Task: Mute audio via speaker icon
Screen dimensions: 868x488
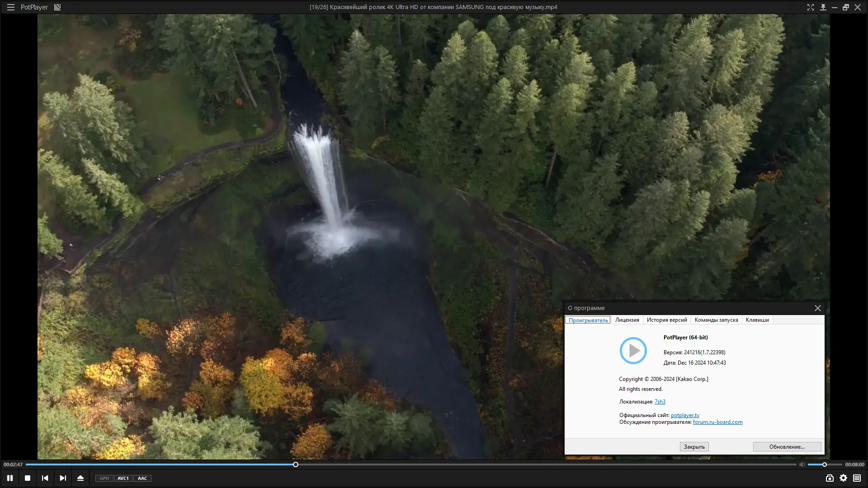Action: pyautogui.click(x=802, y=465)
